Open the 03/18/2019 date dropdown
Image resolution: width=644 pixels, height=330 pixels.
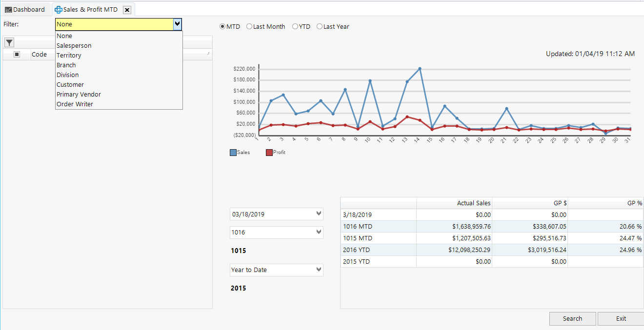pos(320,214)
